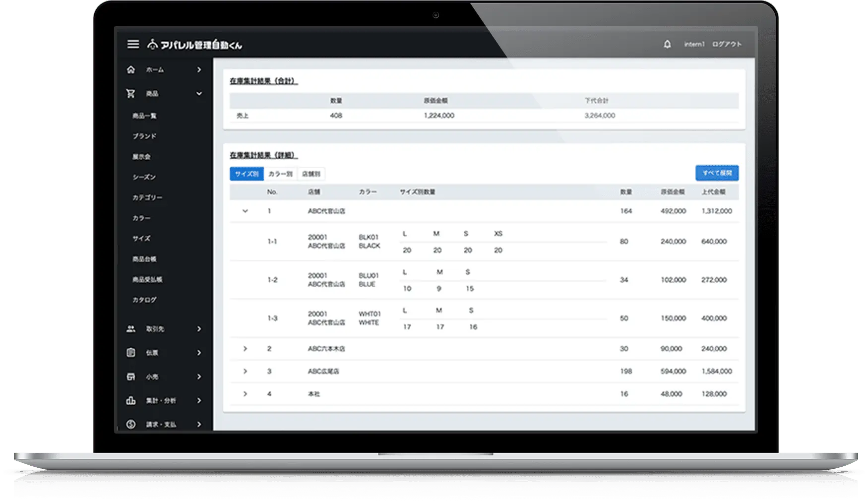Viewport: 868px width, 501px height.
Task: Collapse the ABC代官山店 row chevron
Action: (245, 211)
